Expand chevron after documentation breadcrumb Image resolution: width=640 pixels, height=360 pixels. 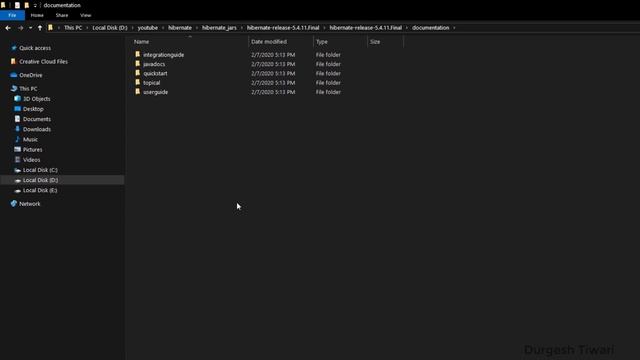(454, 28)
